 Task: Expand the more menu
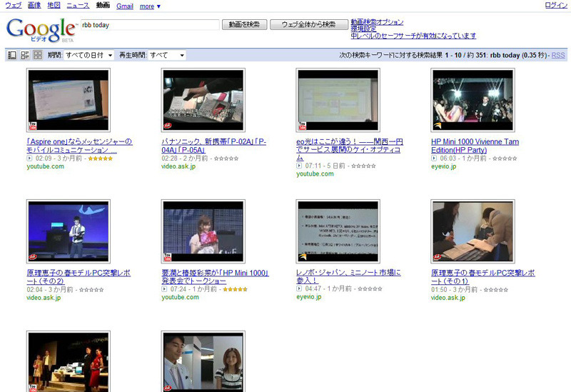(150, 6)
